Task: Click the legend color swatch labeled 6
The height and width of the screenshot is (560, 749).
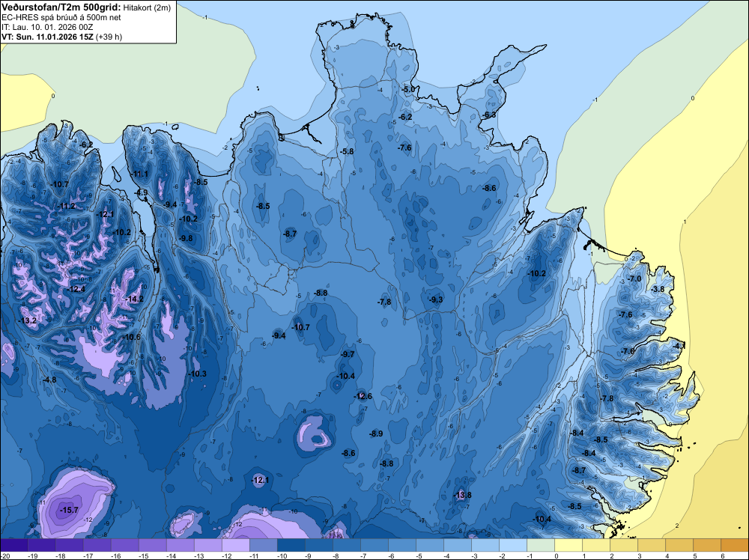Action: tap(735, 545)
